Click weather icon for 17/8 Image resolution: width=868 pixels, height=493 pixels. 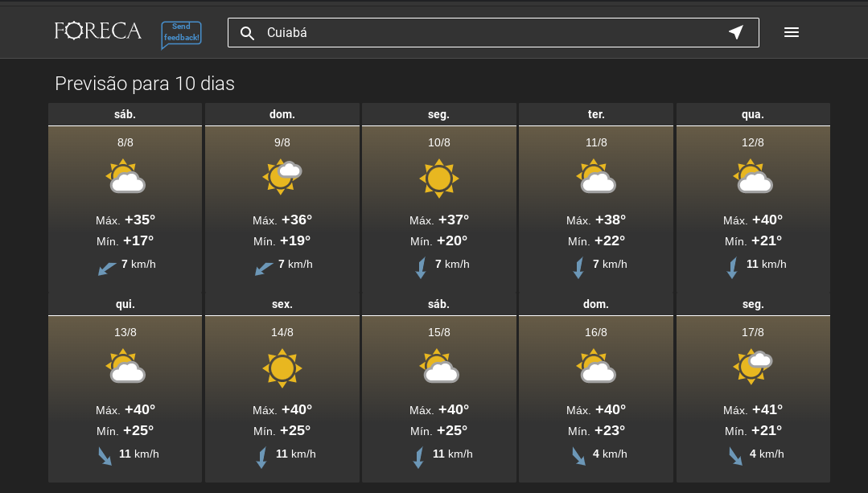click(753, 366)
